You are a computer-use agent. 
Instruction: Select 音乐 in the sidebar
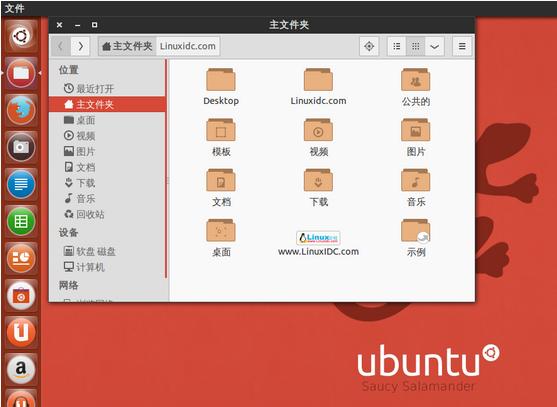point(107,198)
